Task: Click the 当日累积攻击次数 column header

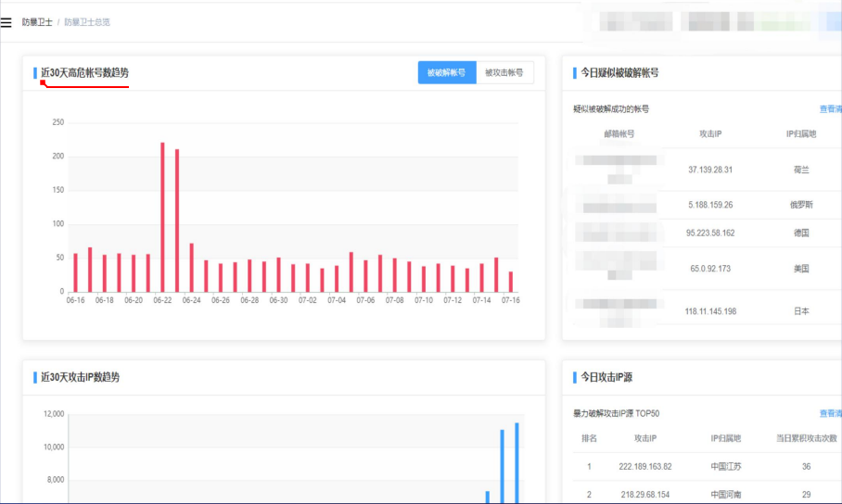Action: click(806, 438)
